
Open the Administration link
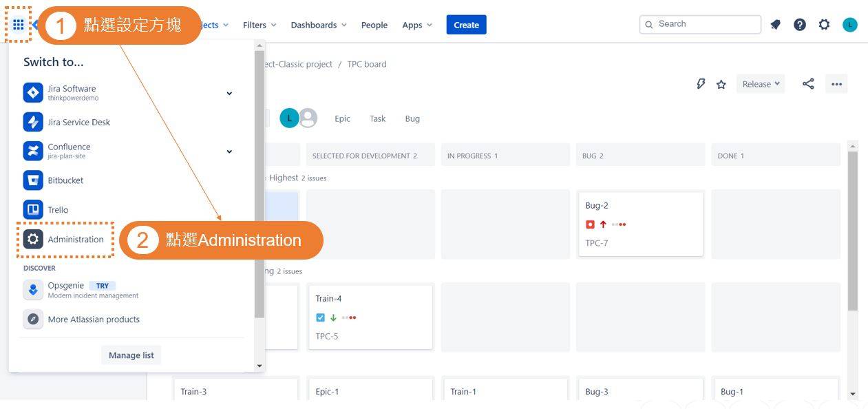click(76, 240)
